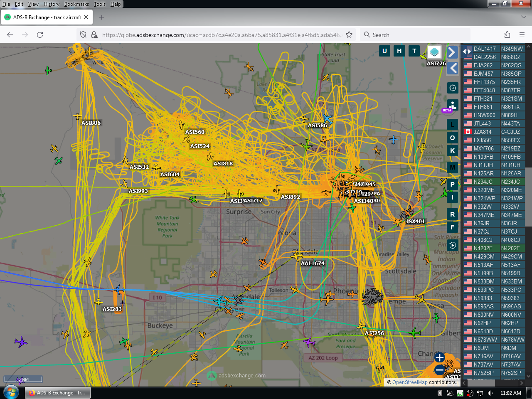The image size is (532, 399).
Task: Open a new browser tab
Action: click(x=102, y=17)
